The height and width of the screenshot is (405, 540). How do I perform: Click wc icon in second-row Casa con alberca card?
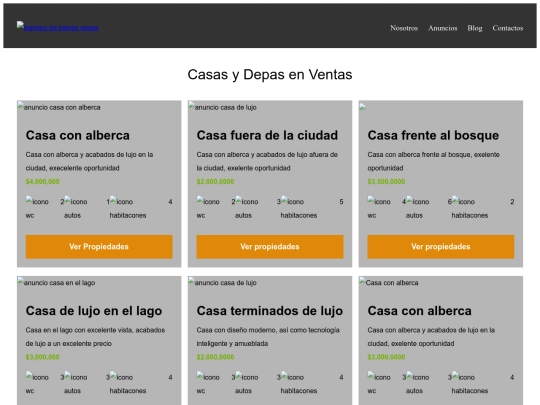click(x=379, y=384)
